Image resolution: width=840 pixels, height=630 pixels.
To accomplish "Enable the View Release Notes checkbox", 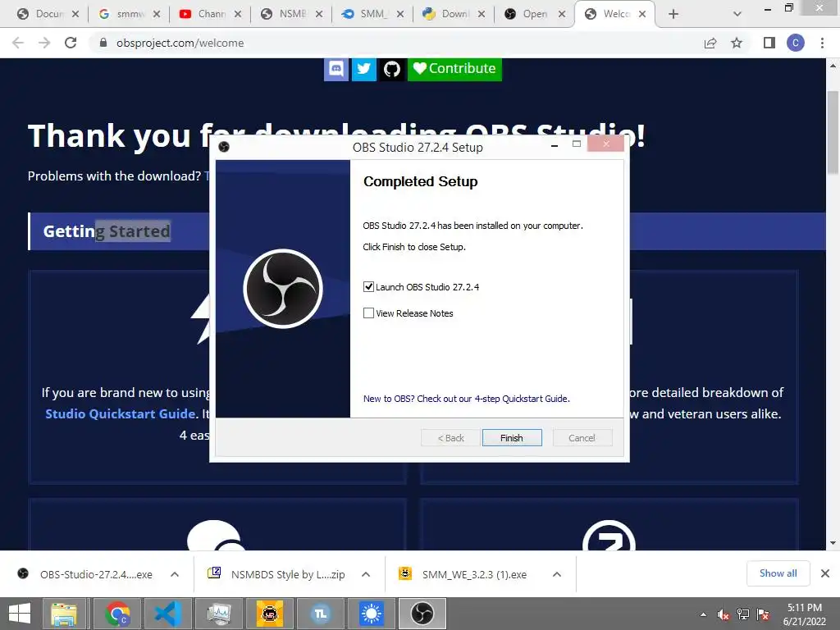I will point(368,313).
